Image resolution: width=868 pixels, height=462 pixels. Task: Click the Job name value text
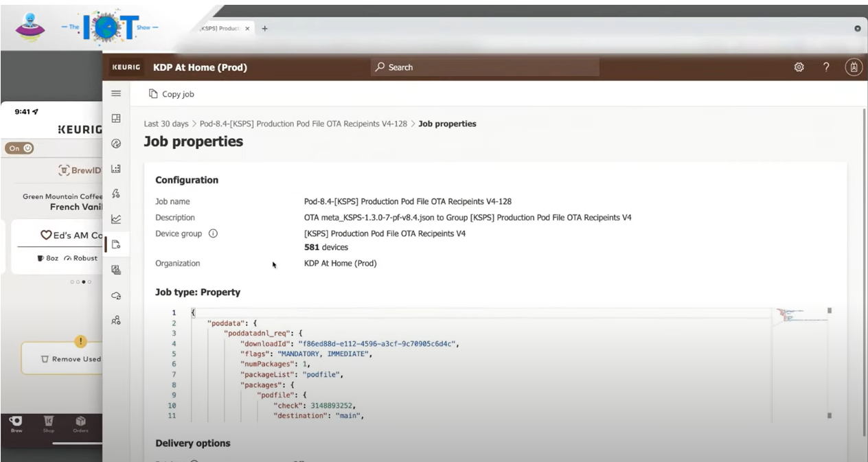click(408, 202)
